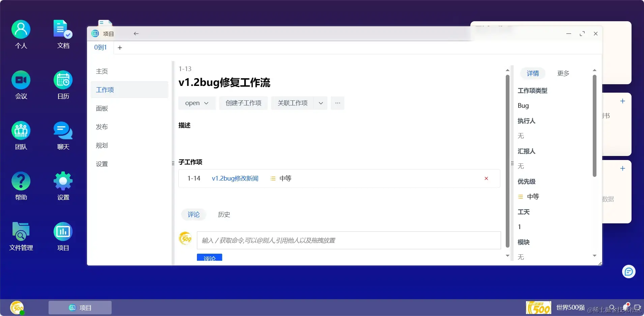Open the 个人 desktop icon
The height and width of the screenshot is (316, 644).
(21, 34)
